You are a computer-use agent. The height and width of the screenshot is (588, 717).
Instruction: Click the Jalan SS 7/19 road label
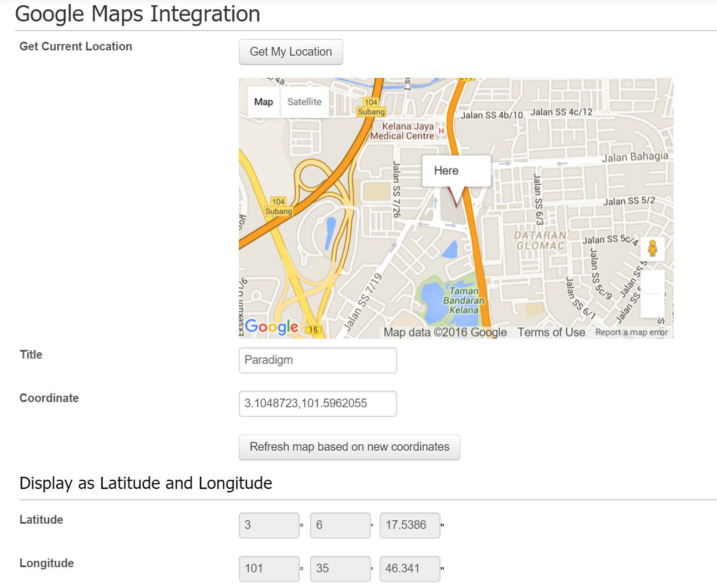(x=364, y=302)
